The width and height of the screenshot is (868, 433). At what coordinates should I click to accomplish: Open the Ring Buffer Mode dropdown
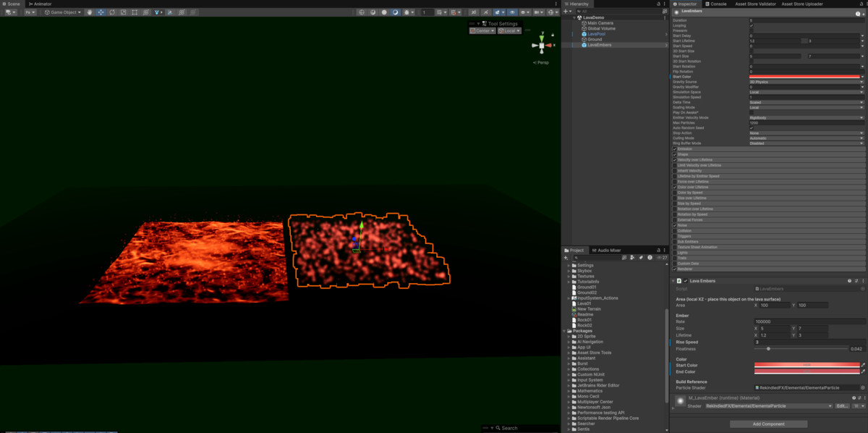(807, 143)
